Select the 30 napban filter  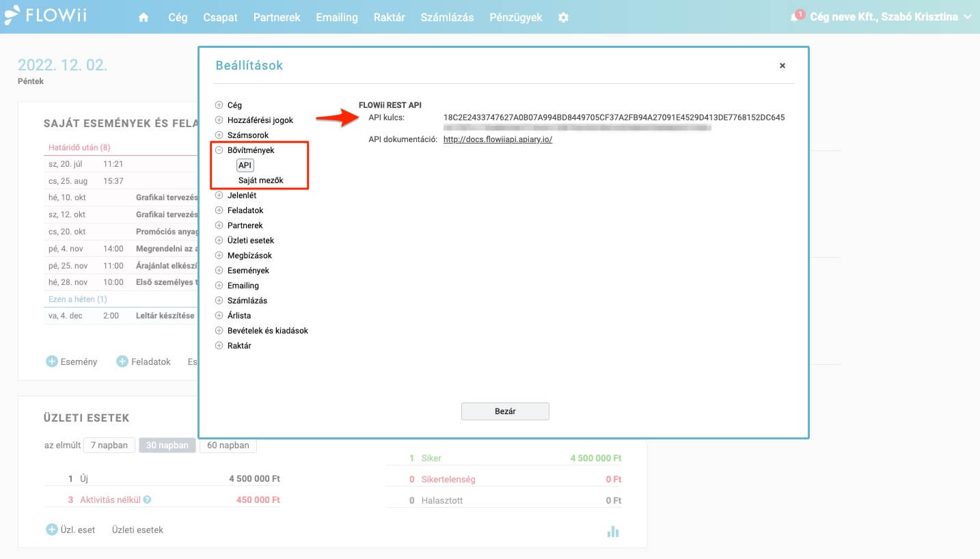click(167, 445)
